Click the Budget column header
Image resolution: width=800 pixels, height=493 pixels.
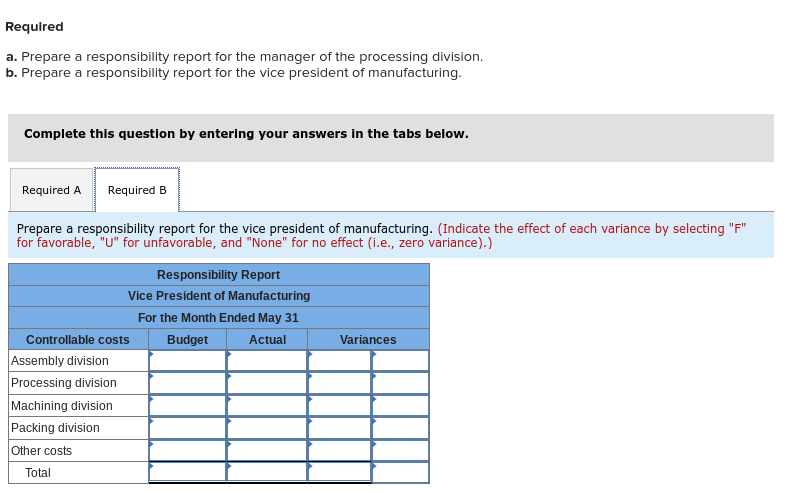click(x=187, y=339)
